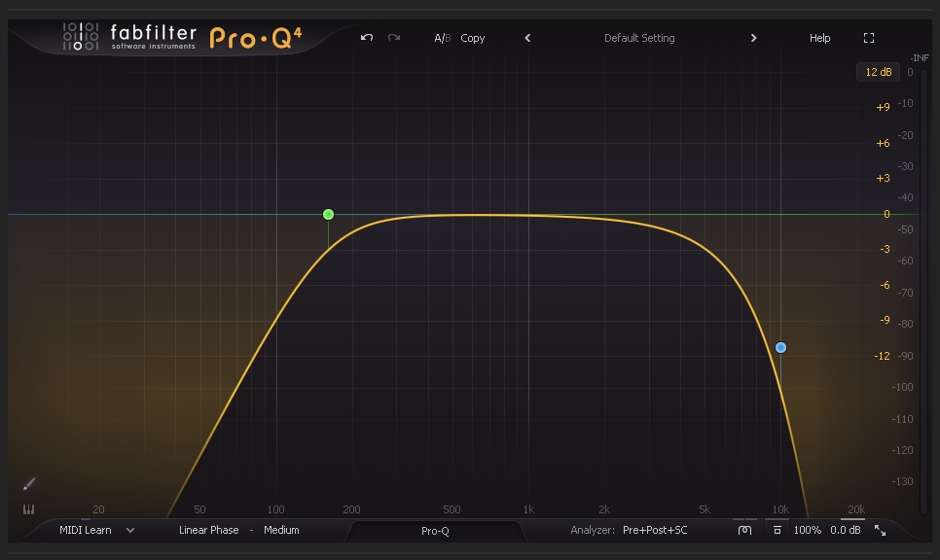940x560 pixels.
Task: Click the 10k frequency label
Action: [780, 509]
